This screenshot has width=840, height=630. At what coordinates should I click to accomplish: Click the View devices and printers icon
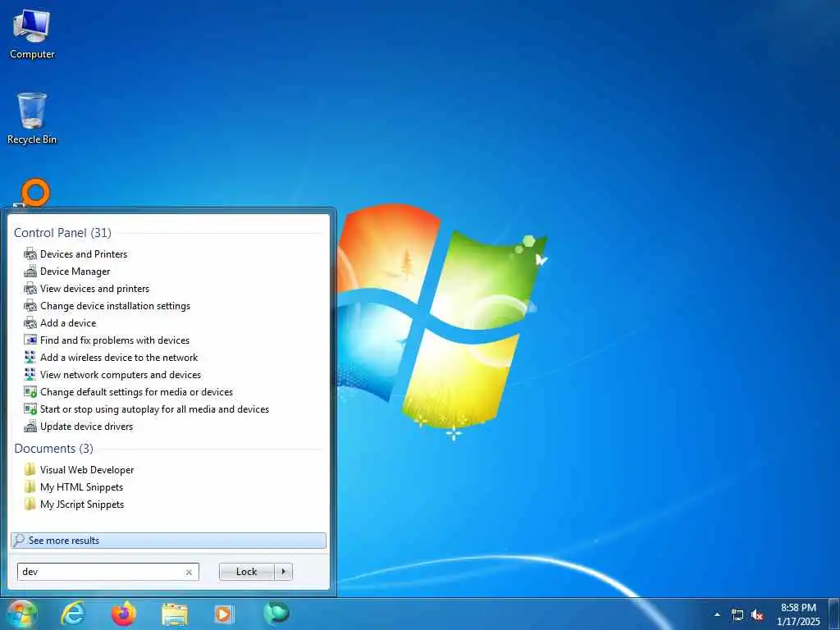(30, 289)
